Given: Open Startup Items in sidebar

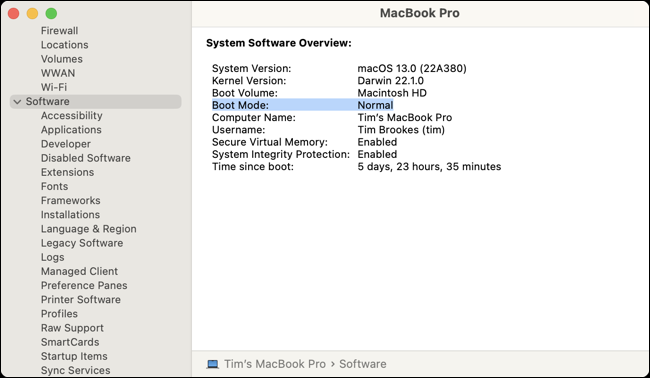Looking at the screenshot, I should pos(74,356).
